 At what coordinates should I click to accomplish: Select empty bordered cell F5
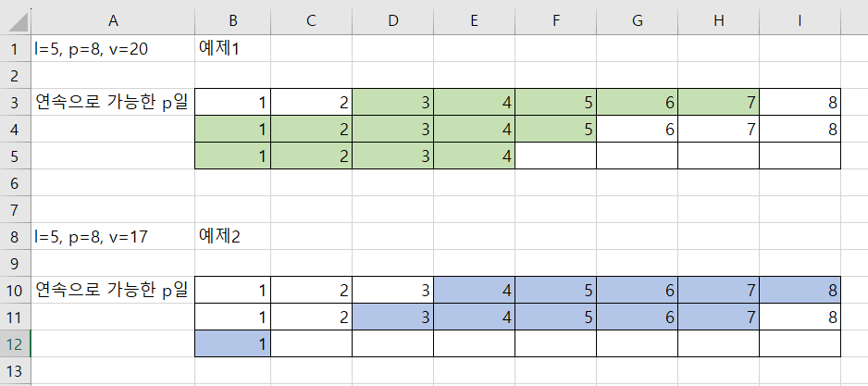click(x=556, y=156)
